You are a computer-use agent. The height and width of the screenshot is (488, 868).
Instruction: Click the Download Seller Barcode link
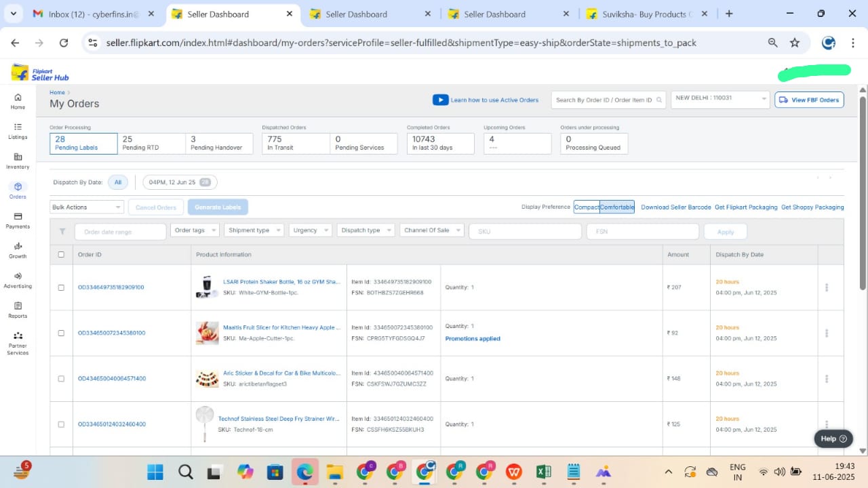pyautogui.click(x=675, y=207)
